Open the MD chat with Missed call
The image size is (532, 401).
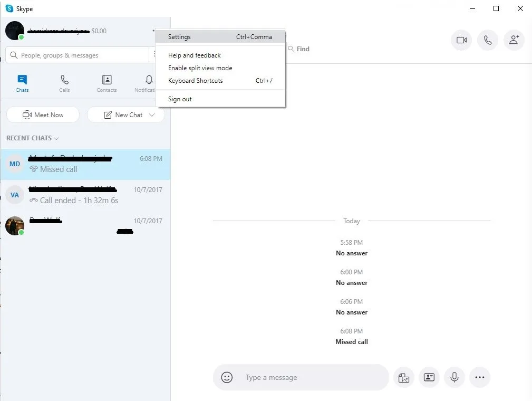click(x=85, y=164)
